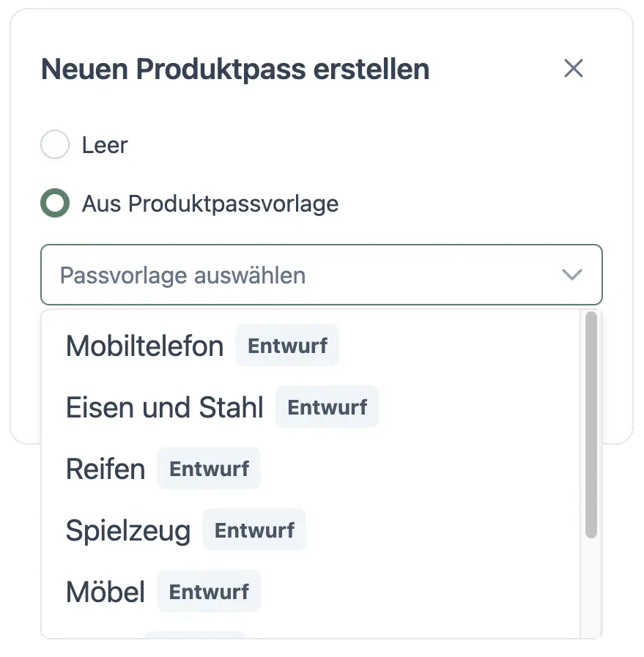Pick the Reifen template option
Viewport: 644px width, 657px height.
[106, 469]
